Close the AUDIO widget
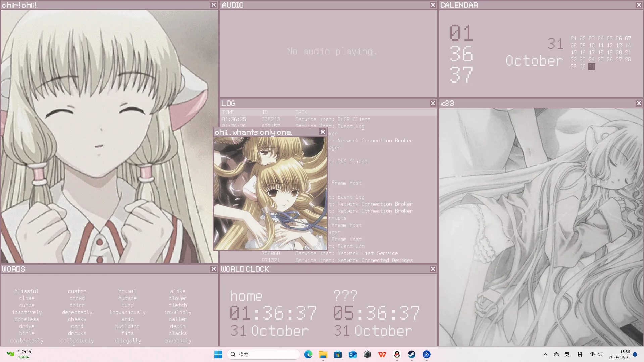The image size is (644, 362). pyautogui.click(x=433, y=5)
